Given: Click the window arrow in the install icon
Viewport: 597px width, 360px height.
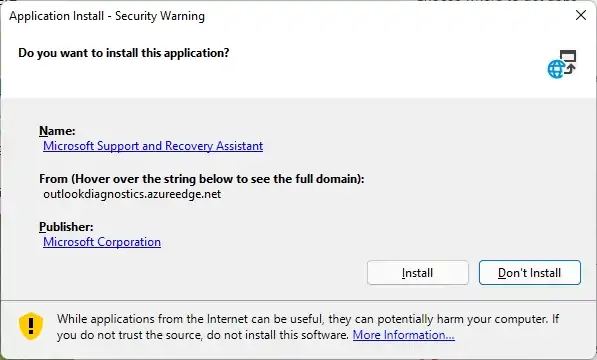Looking at the screenshot, I should (x=569, y=62).
